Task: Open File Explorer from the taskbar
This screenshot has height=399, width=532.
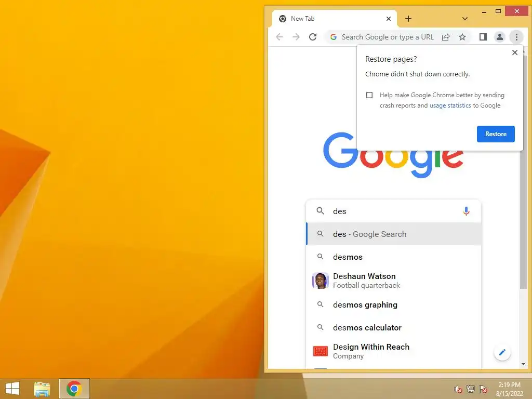Action: [42, 389]
